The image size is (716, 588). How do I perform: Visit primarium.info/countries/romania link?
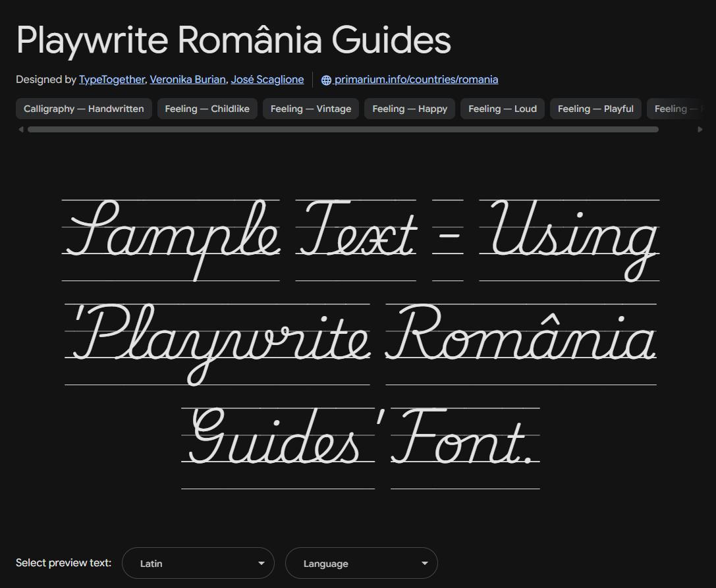(x=416, y=80)
